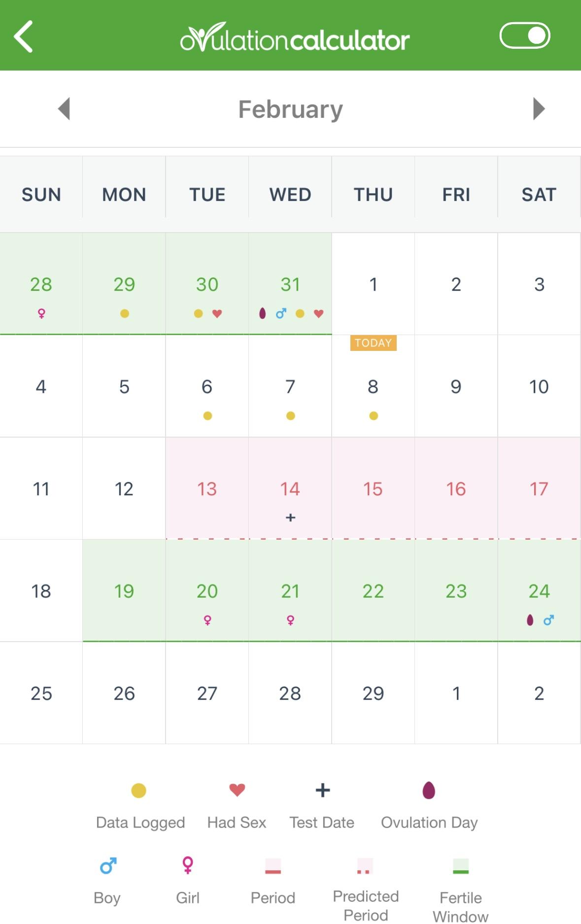Click the ovulation drop icon on February 24
Screen dimensions: 581x924
click(530, 619)
